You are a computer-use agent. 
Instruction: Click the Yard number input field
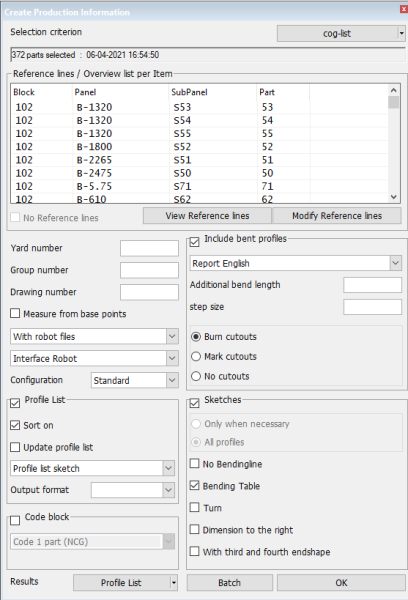click(x=149, y=248)
